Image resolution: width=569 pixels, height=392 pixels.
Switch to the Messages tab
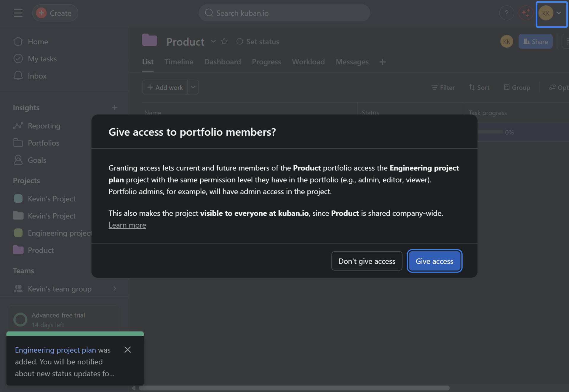pyautogui.click(x=352, y=62)
